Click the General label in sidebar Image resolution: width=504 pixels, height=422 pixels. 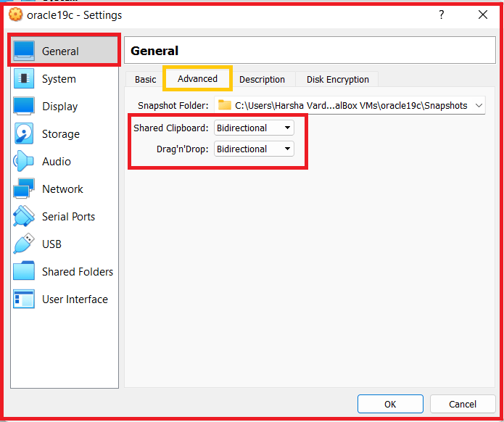point(60,51)
